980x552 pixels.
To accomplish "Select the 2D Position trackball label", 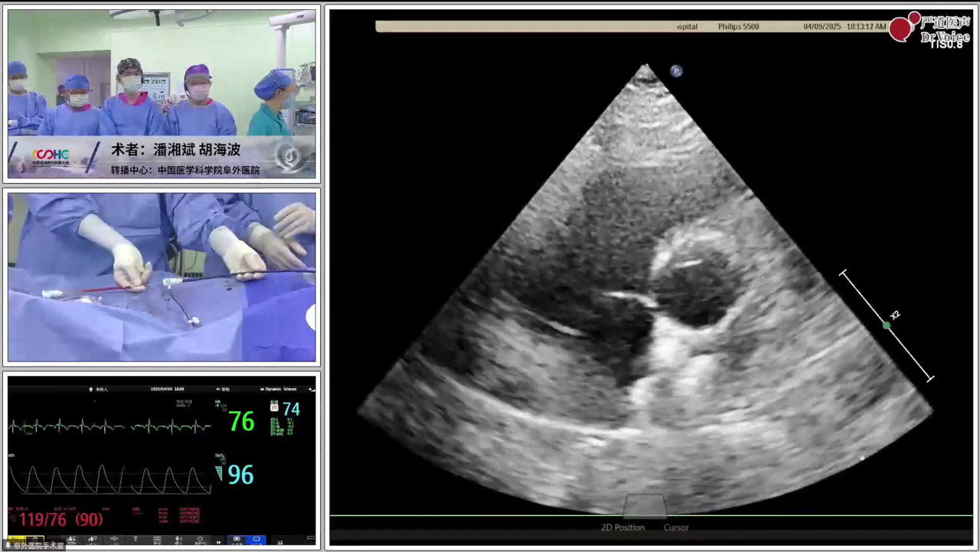I will pos(622,528).
